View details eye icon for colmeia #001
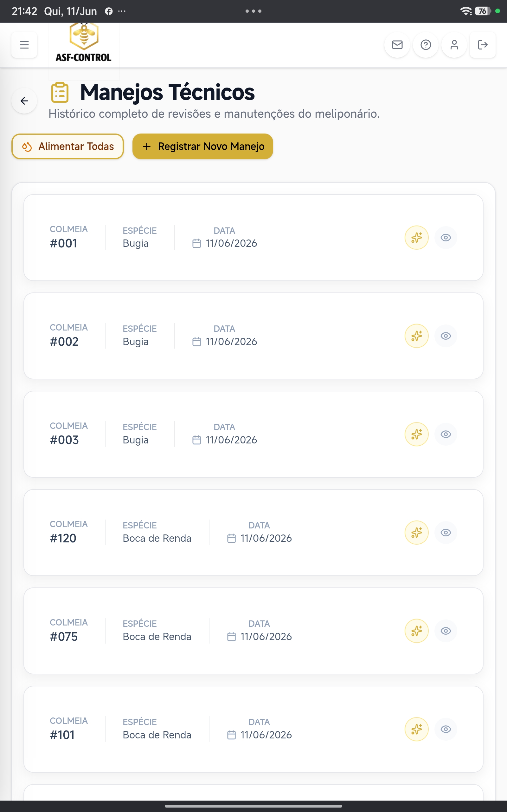Screen dimensions: 507x812 [x=446, y=238]
